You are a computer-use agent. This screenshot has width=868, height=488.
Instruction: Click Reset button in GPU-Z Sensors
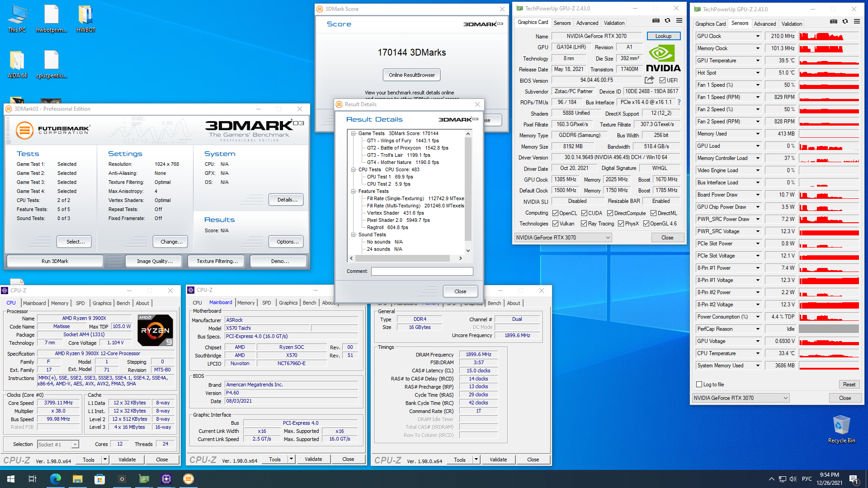[849, 385]
